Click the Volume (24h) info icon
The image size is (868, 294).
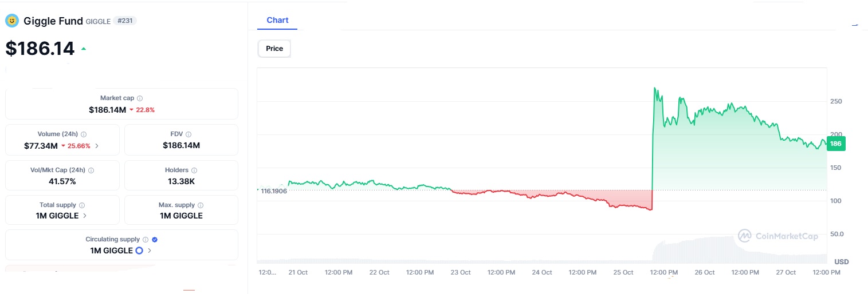tap(84, 134)
